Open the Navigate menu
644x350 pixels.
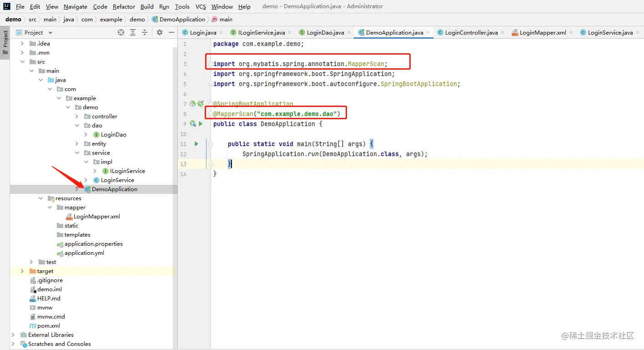(75, 7)
